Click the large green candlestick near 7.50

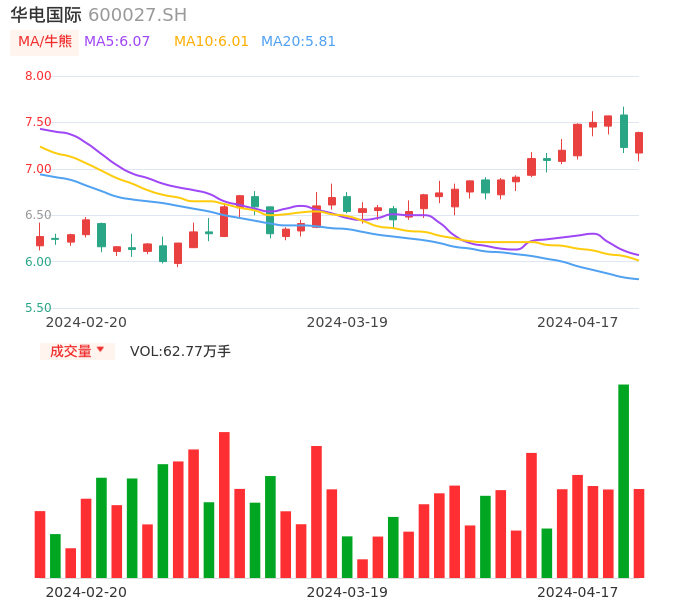(623, 131)
